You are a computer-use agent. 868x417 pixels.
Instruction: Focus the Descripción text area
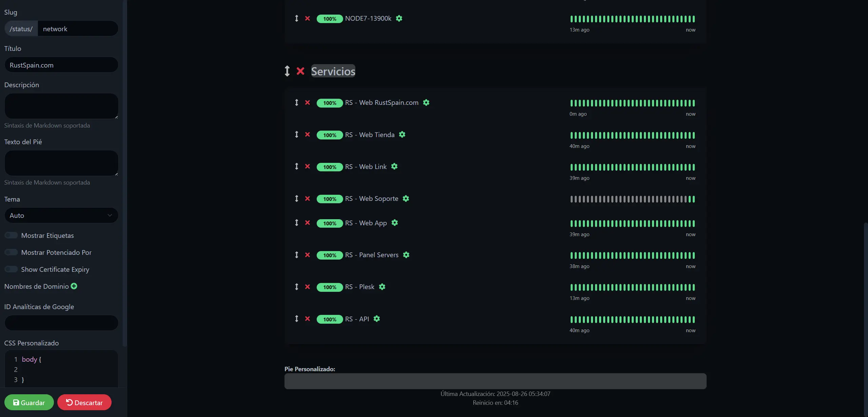tap(61, 106)
